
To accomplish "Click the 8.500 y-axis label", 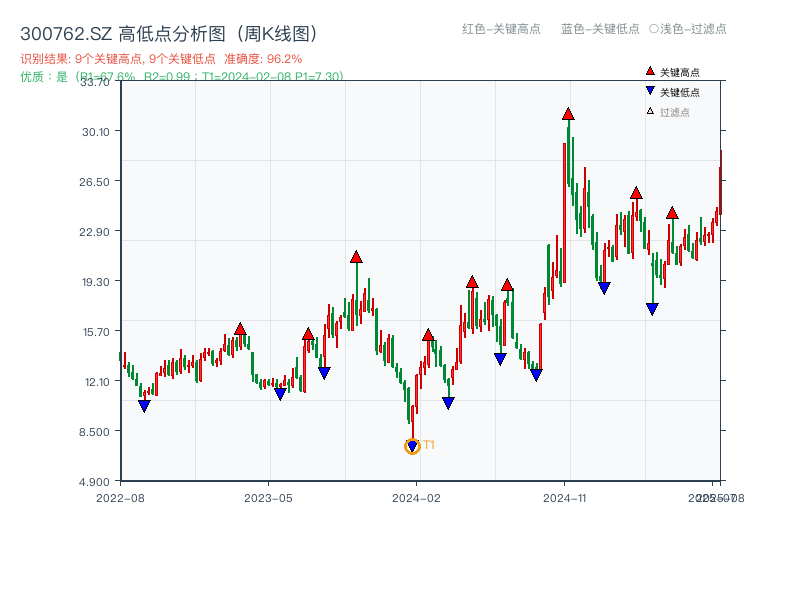I will [x=94, y=432].
